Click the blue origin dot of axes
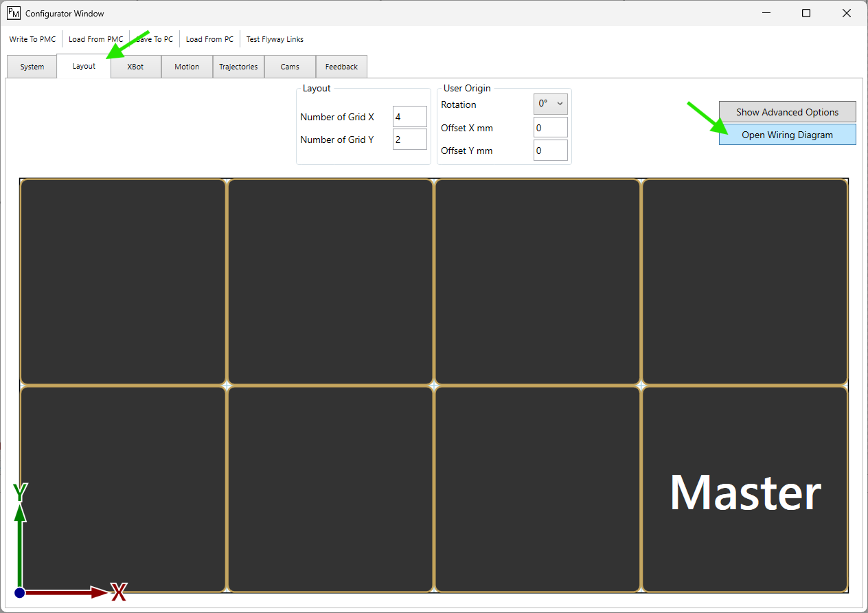Screen dimensions: 868x613 20,592
